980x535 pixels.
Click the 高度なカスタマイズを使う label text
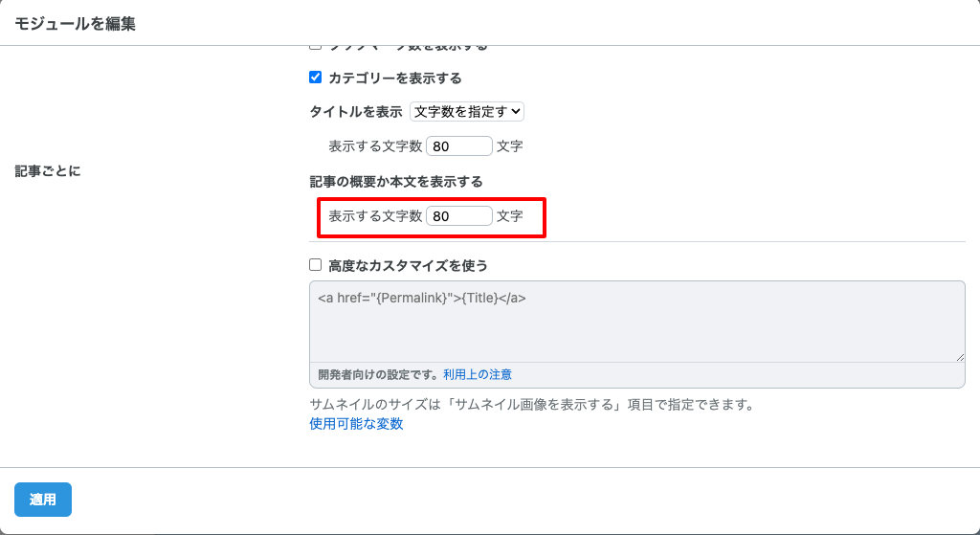tap(409, 265)
